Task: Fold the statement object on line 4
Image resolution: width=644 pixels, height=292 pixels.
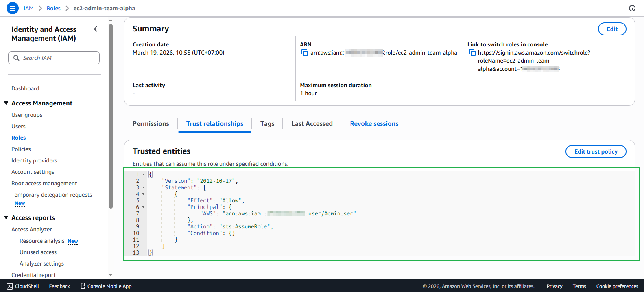Action: pyautogui.click(x=143, y=194)
